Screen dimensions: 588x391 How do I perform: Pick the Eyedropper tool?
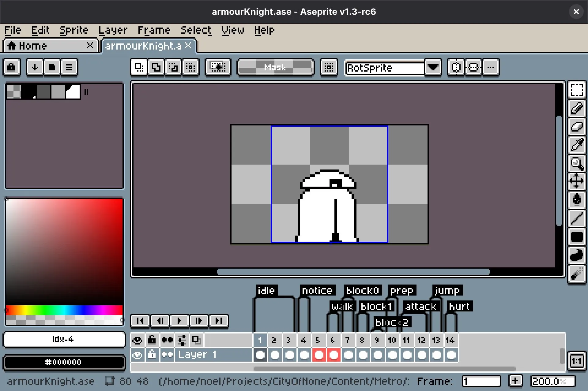[x=577, y=145]
